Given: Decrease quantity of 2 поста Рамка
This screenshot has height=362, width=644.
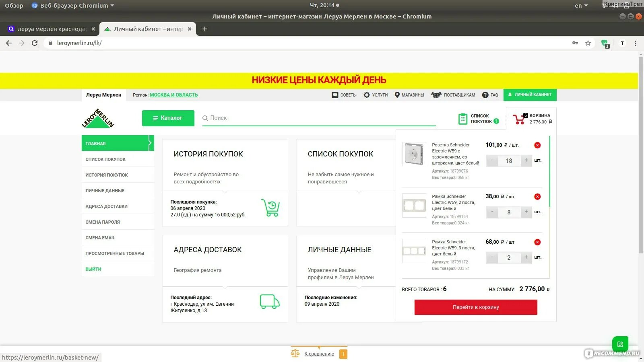Looking at the screenshot, I should [x=492, y=212].
